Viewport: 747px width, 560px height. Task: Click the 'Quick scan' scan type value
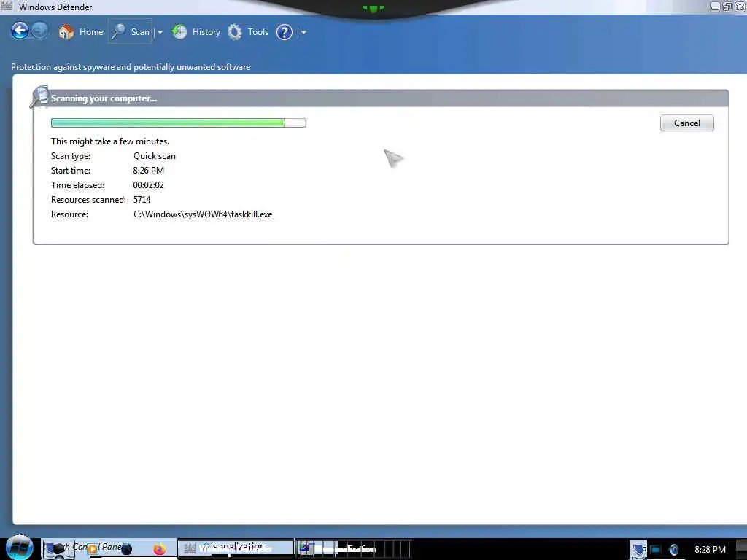[x=155, y=156]
